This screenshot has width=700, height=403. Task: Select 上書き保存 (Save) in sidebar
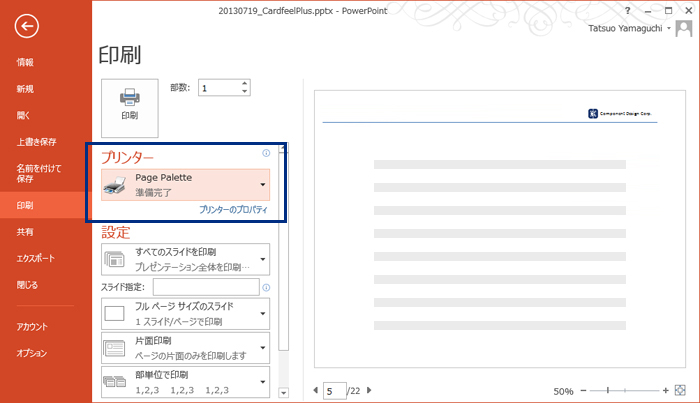click(x=36, y=142)
